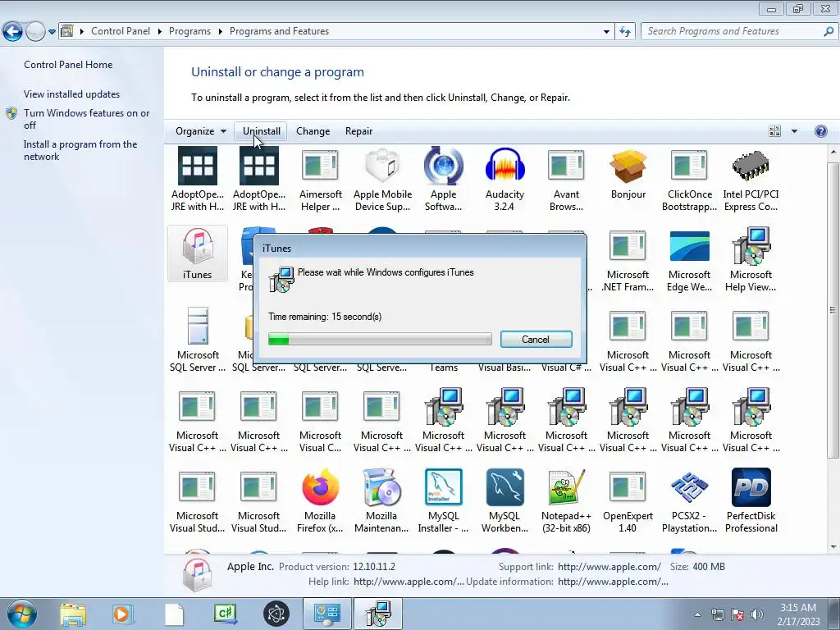Image resolution: width=840 pixels, height=630 pixels.
Task: Open the Apple support link in details
Action: point(609,567)
